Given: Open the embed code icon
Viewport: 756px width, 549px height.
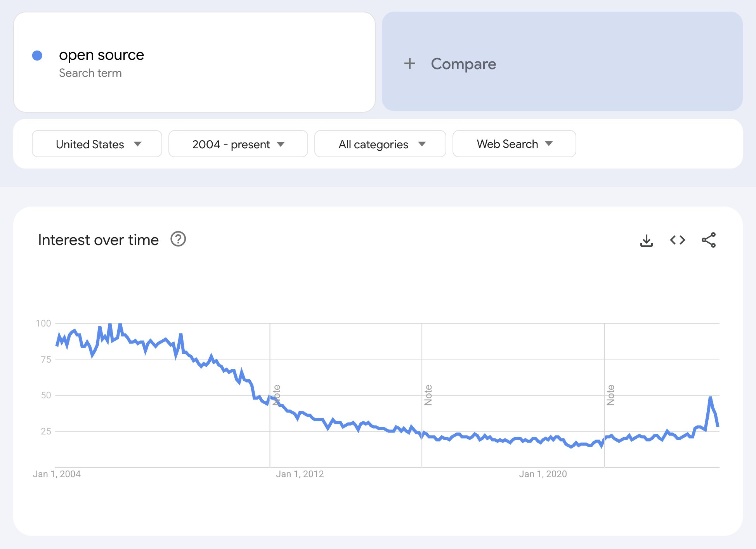Looking at the screenshot, I should click(677, 240).
